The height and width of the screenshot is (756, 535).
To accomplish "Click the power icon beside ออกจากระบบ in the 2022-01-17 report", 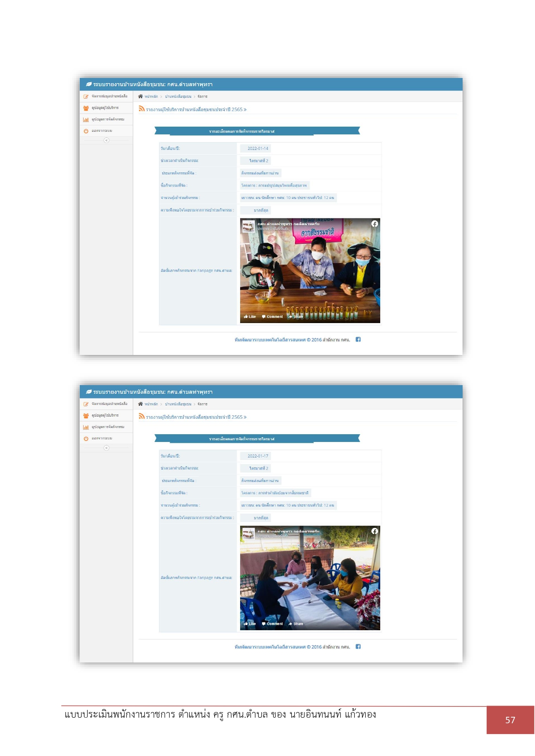I will tap(86, 439).
